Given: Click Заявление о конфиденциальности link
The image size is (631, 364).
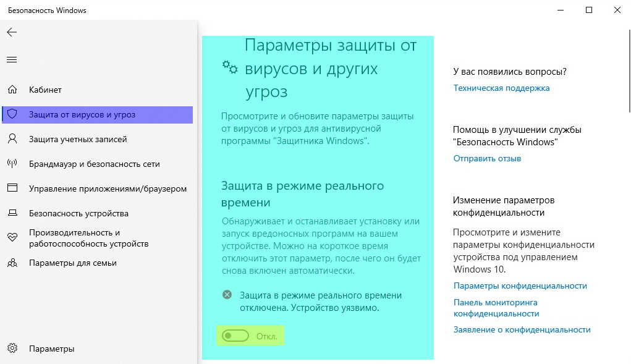Looking at the screenshot, I should coord(522,329).
